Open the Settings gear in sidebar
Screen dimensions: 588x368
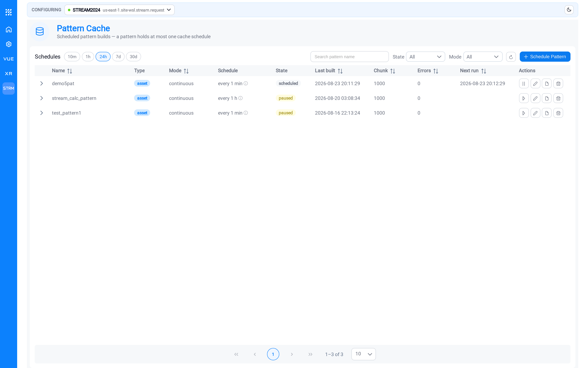pyautogui.click(x=9, y=44)
